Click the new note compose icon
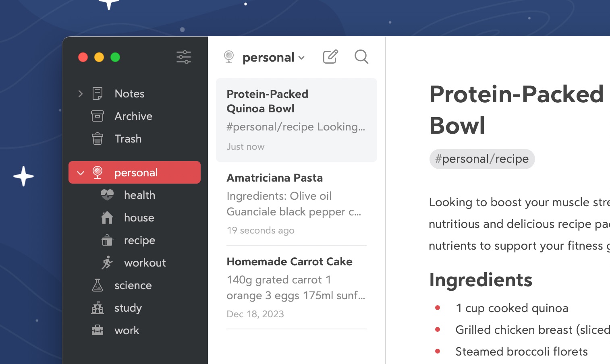 pos(330,57)
